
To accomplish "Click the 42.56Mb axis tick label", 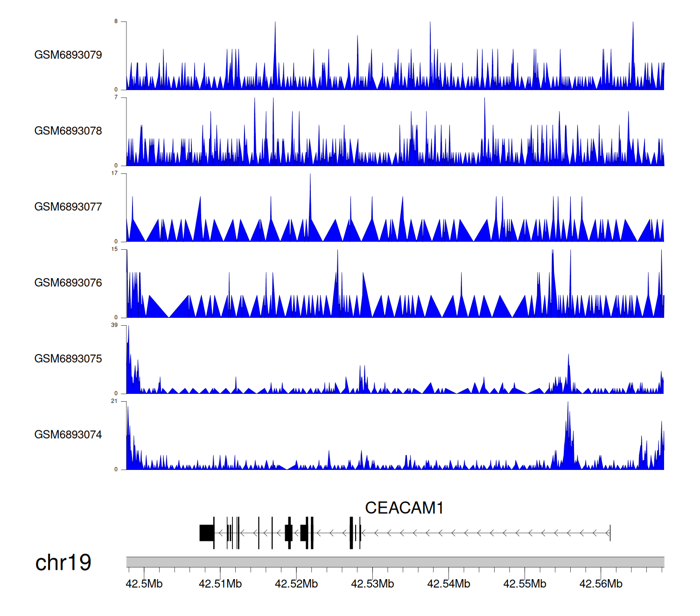I will point(601,584).
